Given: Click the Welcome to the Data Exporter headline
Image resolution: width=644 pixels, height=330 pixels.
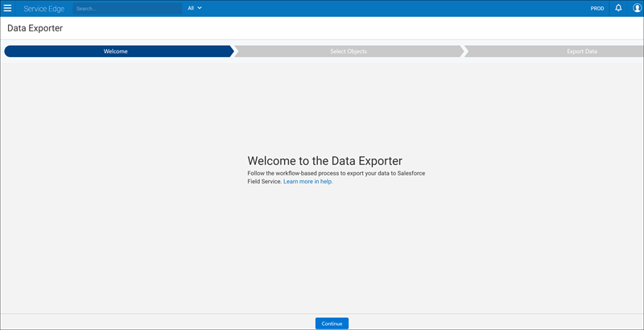Looking at the screenshot, I should pyautogui.click(x=325, y=160).
